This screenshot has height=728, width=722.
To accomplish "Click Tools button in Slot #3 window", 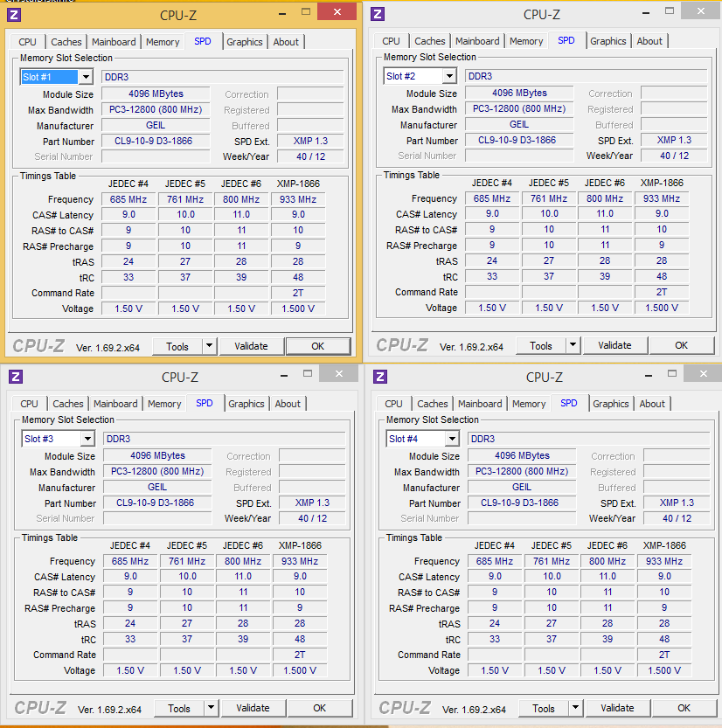I will 179,708.
